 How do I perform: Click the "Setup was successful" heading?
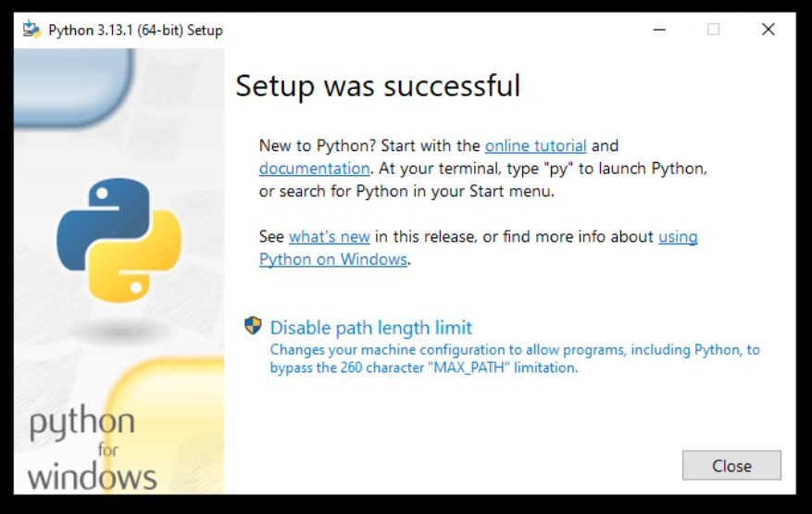(x=378, y=86)
